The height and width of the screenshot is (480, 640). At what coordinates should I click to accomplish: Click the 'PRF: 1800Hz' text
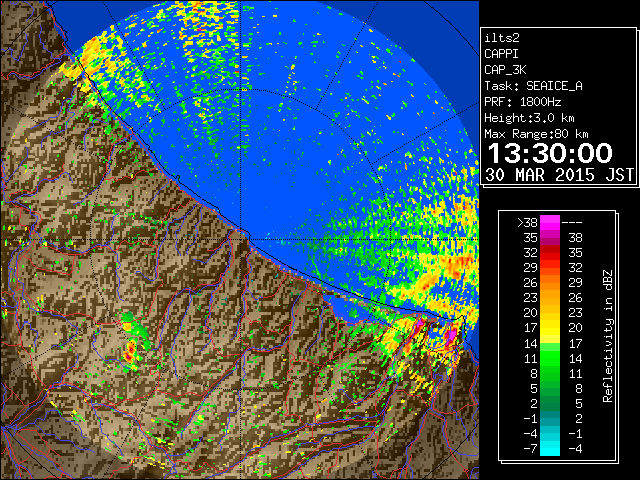(x=523, y=102)
